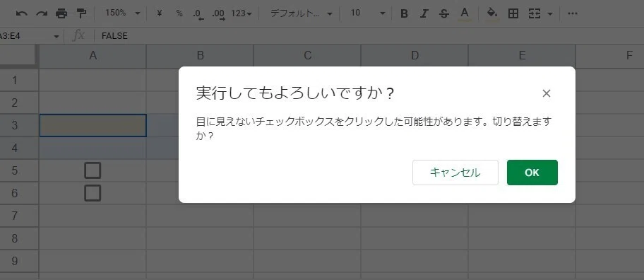This screenshot has height=280, width=644.
Task: Toggle Bold formatting
Action: [404, 13]
